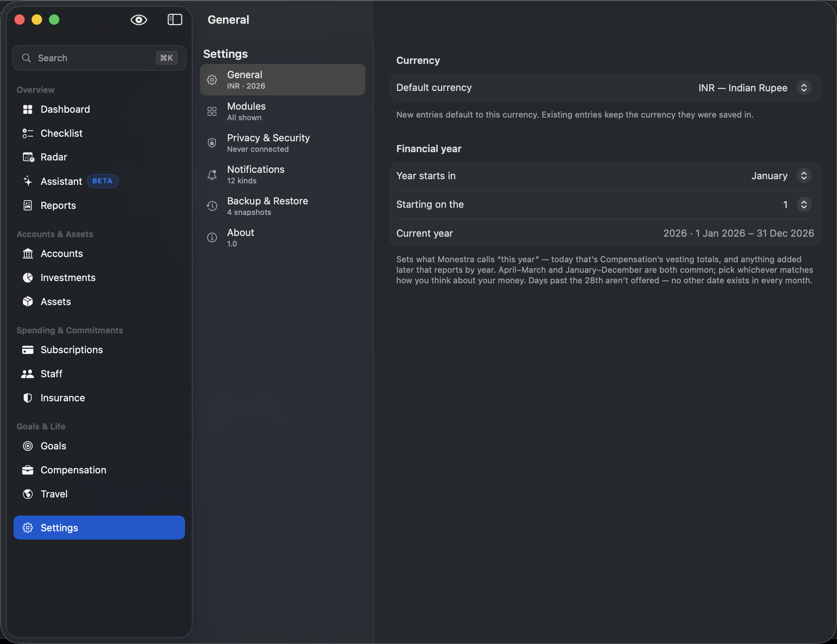This screenshot has height=644, width=837.
Task: Click the 'Accounts & Assets' sidebar group heading
Action: [x=55, y=234]
